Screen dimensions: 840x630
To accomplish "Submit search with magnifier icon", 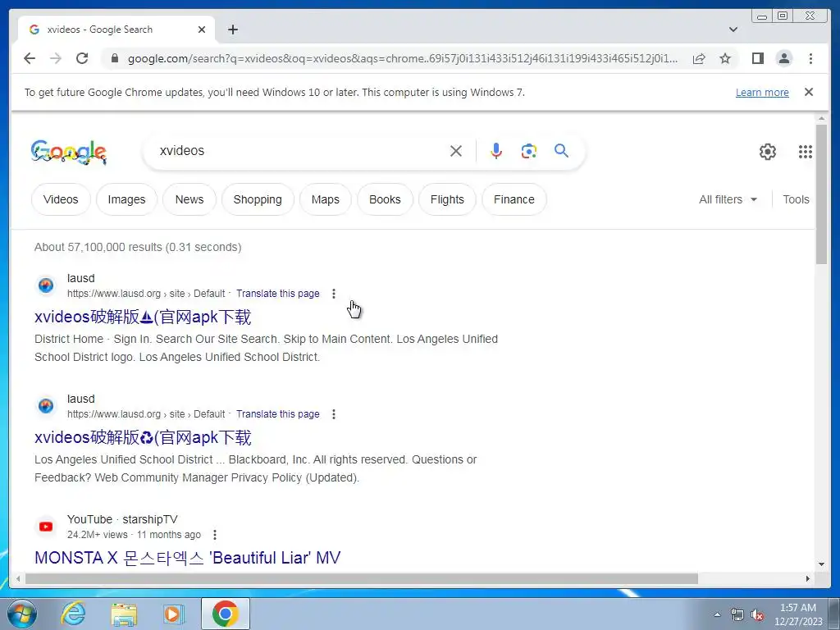I will coord(561,151).
